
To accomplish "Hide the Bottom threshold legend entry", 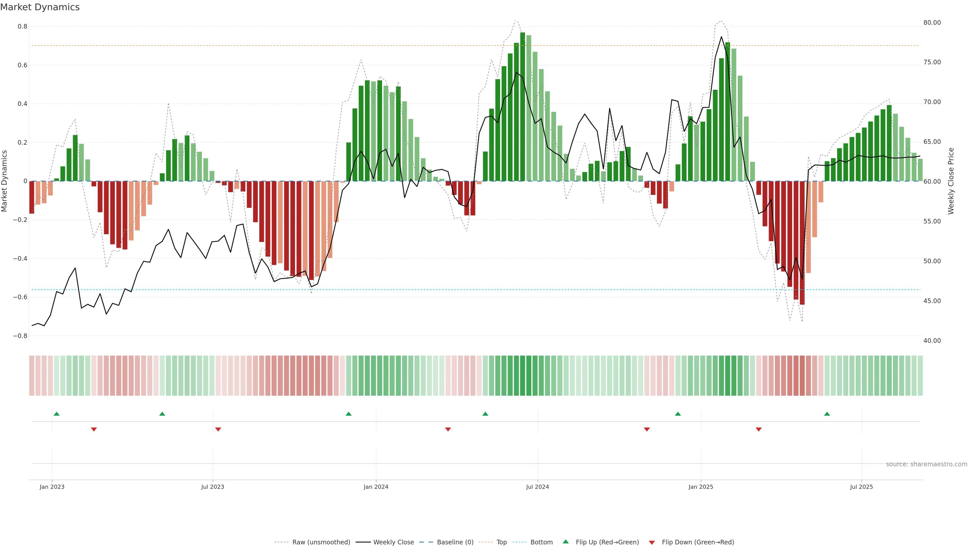I will coord(541,542).
